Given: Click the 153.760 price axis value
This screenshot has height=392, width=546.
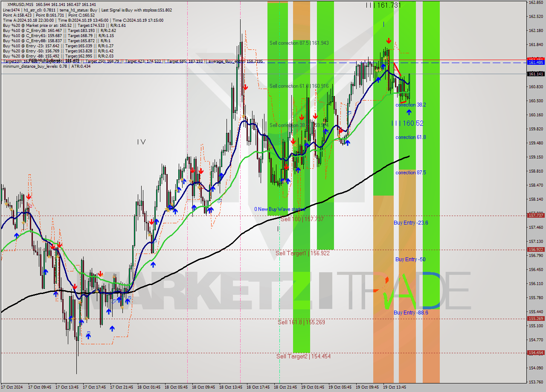Looking at the screenshot, I should (536, 382).
